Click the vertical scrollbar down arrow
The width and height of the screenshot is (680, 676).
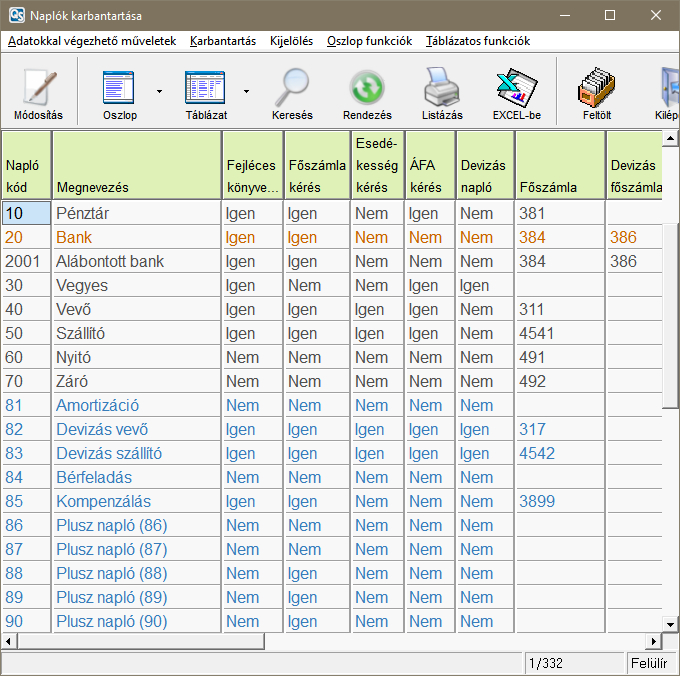[x=671, y=625]
